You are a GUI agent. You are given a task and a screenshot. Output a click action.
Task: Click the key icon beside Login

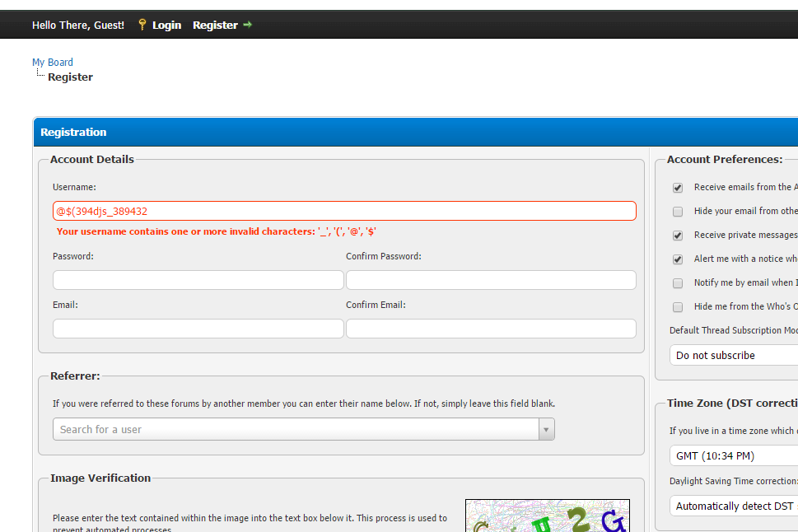tap(142, 25)
